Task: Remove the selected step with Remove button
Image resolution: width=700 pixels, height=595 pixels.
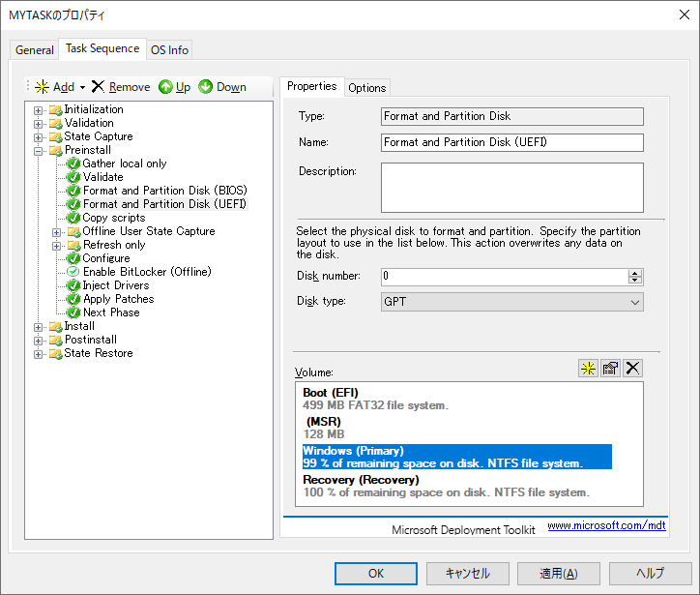Action: coord(121,87)
